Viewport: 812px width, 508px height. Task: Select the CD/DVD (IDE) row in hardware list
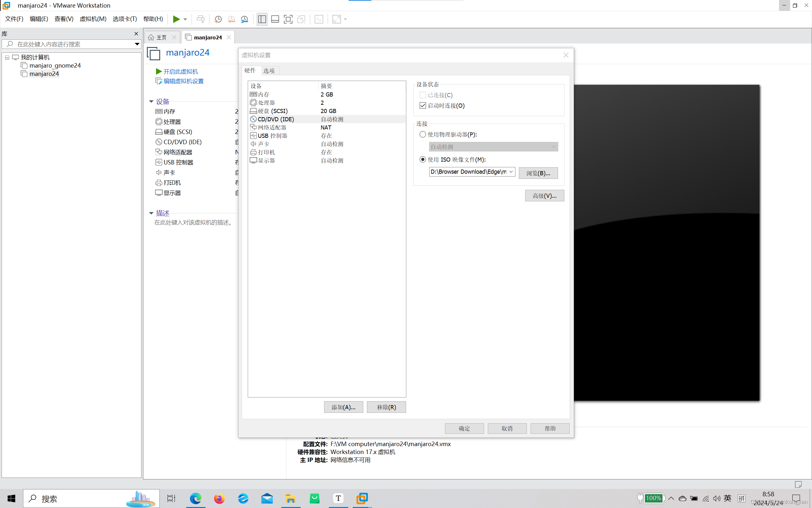(327, 119)
